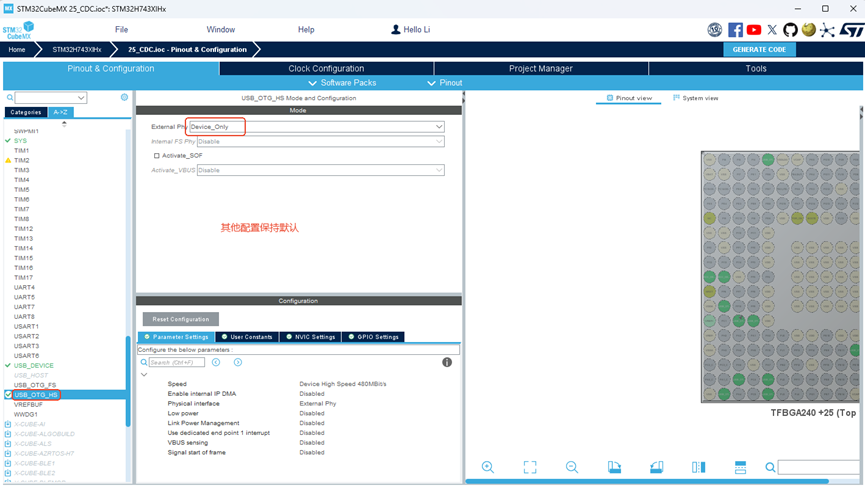865x488 pixels.
Task: Open the Window menu
Action: [221, 30]
